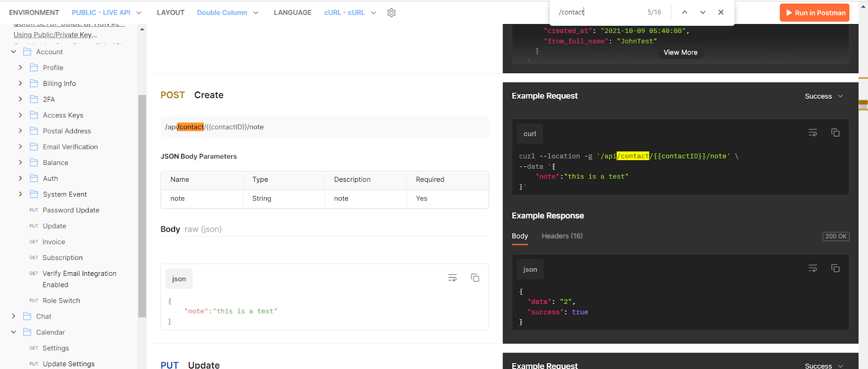Copy the raw json body snippet

475,278
